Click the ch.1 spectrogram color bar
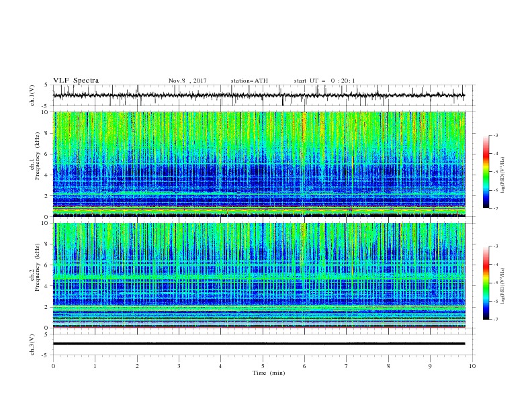Image resolution: width=532 pixels, height=411 pixels. pos(486,172)
